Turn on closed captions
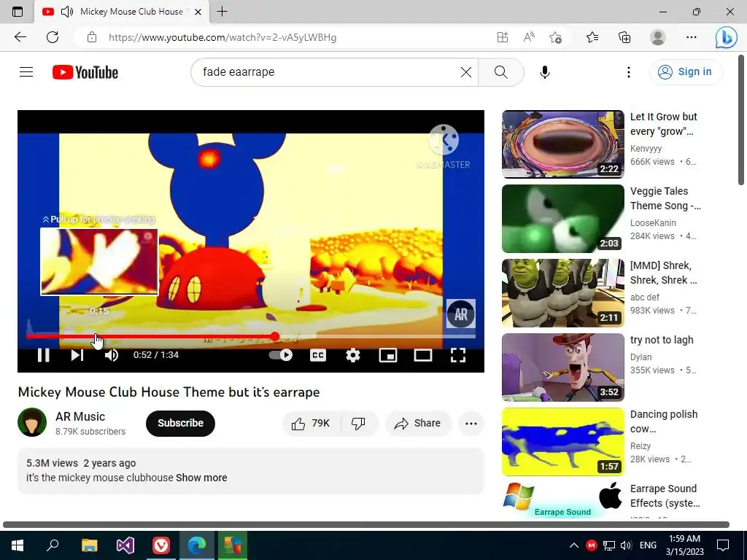The width and height of the screenshot is (747, 560). [318, 355]
